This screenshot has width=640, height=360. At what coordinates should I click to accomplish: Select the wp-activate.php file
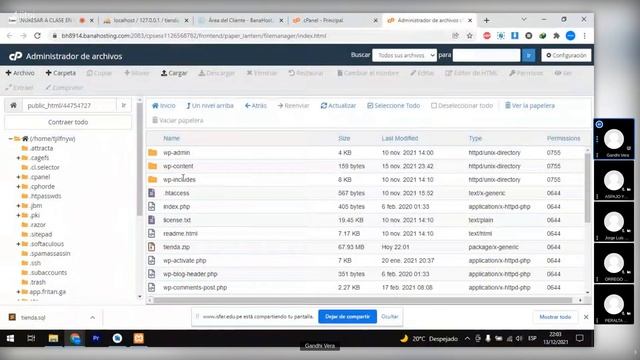pos(366,260)
